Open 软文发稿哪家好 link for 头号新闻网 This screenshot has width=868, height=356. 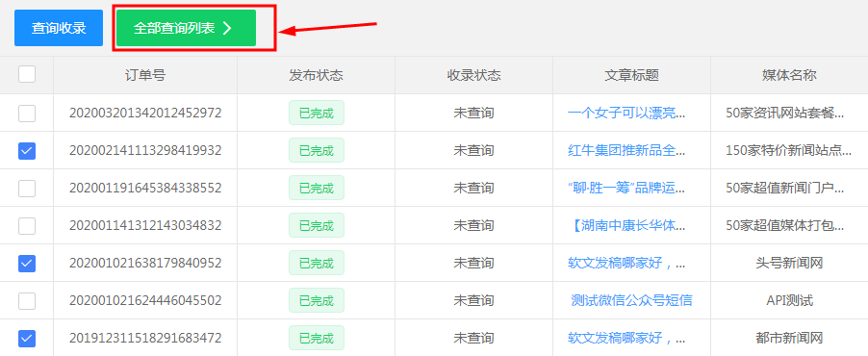coord(626,263)
